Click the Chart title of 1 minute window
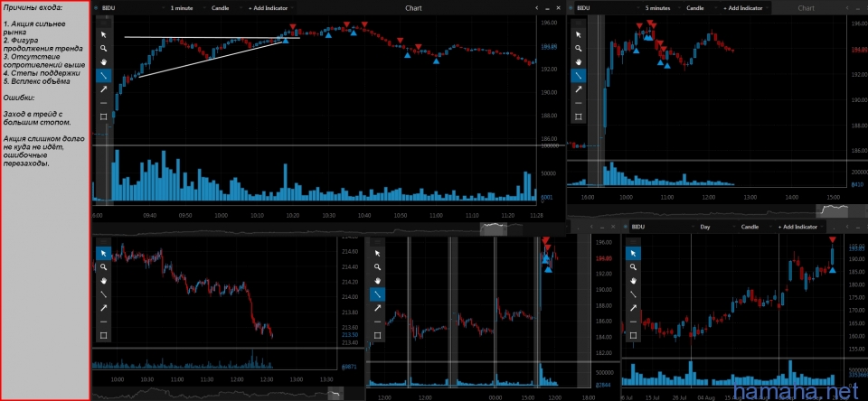The image size is (868, 401). pyautogui.click(x=413, y=8)
